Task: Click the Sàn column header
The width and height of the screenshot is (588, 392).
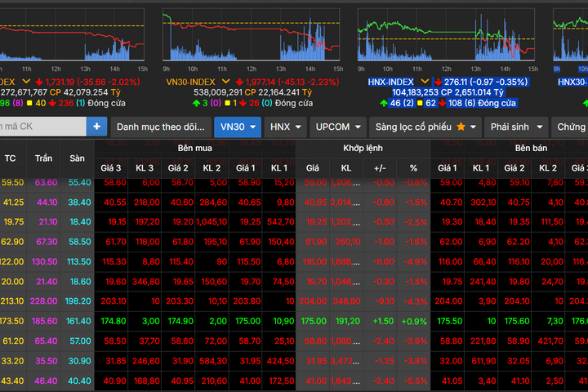Action: (x=77, y=158)
